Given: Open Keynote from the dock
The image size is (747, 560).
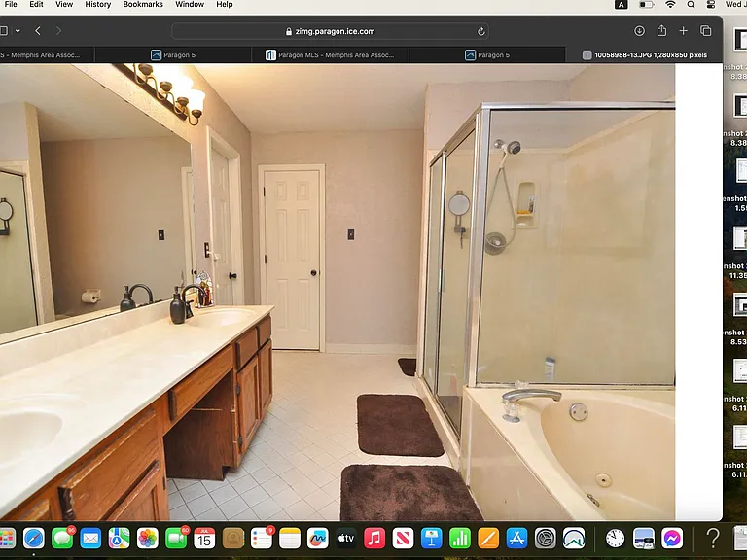Looking at the screenshot, I should [432, 539].
